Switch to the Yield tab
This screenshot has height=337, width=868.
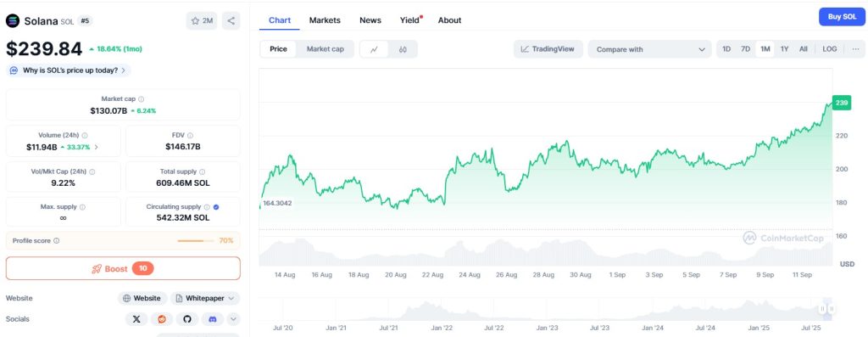tap(410, 20)
